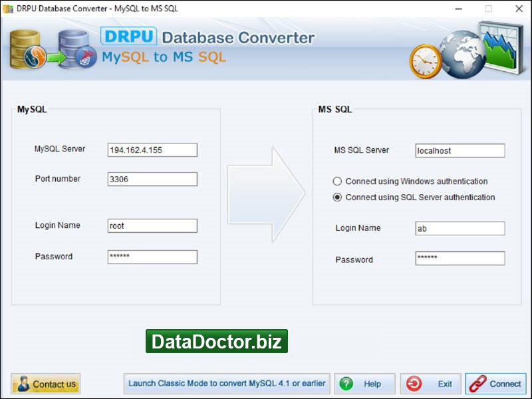This screenshot has height=399, width=532.
Task: Click the MySQL Password field
Action: [152, 257]
